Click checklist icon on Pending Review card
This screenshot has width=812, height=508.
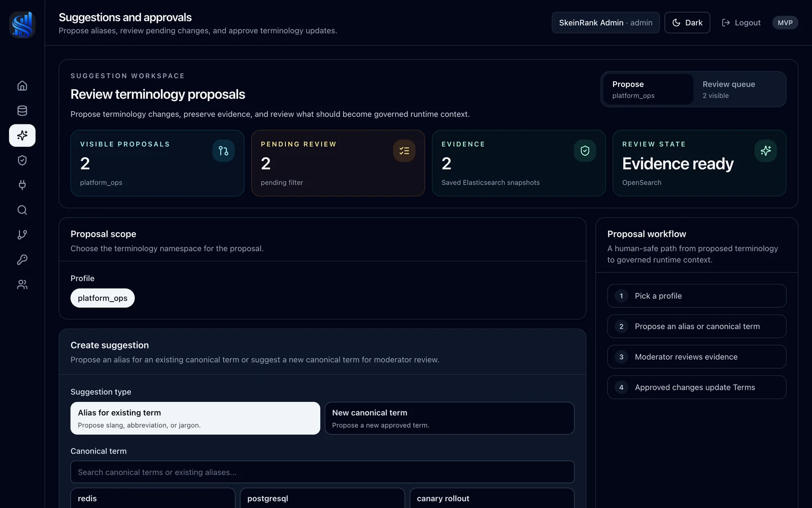click(x=404, y=151)
